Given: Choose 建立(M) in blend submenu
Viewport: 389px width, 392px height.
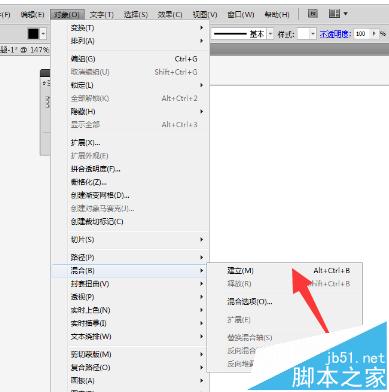Looking at the screenshot, I should pos(285,271).
